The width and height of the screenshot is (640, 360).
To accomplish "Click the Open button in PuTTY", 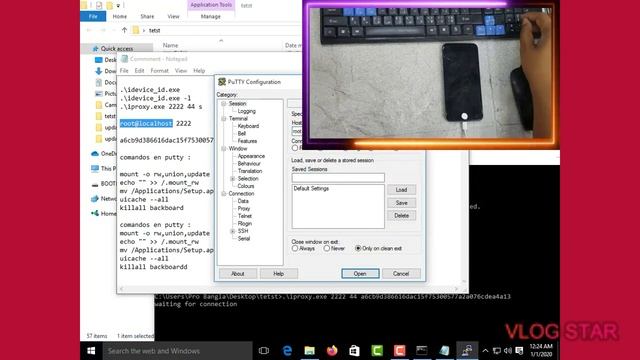I will pos(360,273).
